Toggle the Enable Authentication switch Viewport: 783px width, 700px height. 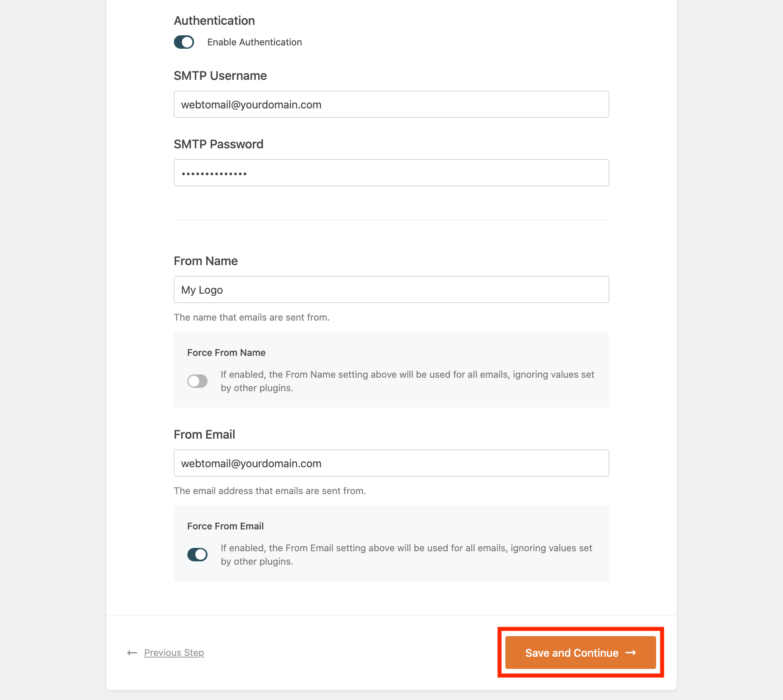(x=184, y=42)
